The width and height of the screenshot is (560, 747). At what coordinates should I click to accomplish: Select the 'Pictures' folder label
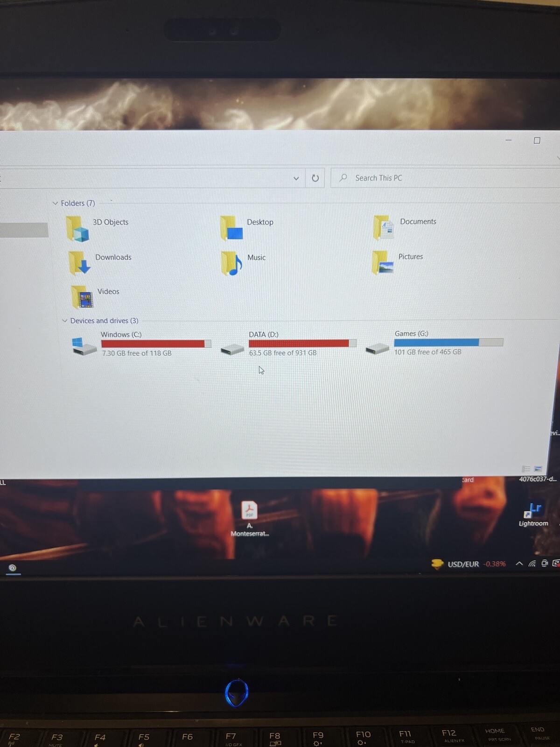411,257
